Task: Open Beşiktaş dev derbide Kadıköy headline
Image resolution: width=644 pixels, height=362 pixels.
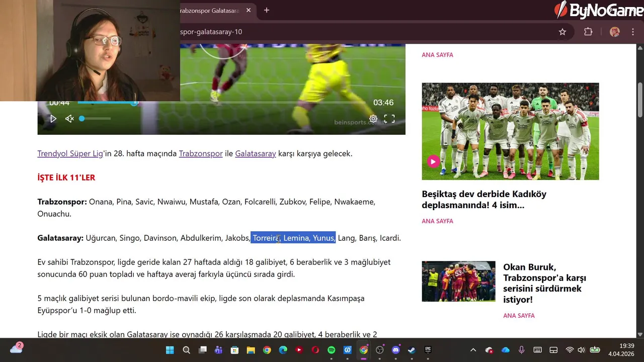Action: (x=484, y=200)
